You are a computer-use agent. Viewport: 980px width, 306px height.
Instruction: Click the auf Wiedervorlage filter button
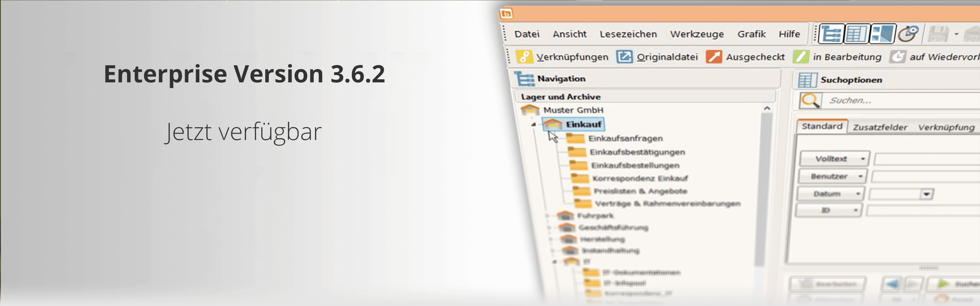point(934,57)
